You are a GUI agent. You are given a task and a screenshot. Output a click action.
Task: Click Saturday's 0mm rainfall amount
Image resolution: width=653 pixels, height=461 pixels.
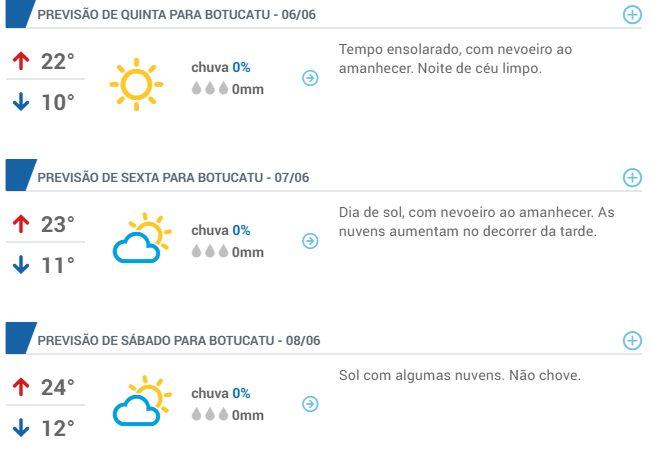(x=247, y=415)
